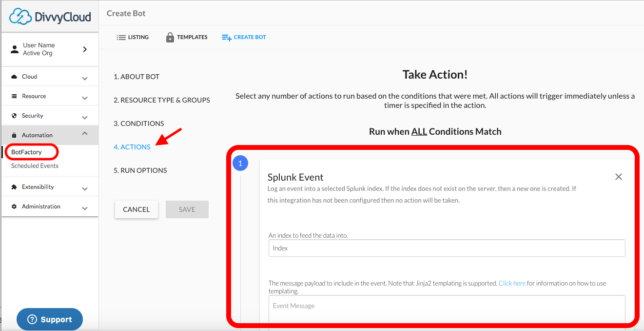Click the 'Active Org' text
644x331 pixels.
click(38, 53)
